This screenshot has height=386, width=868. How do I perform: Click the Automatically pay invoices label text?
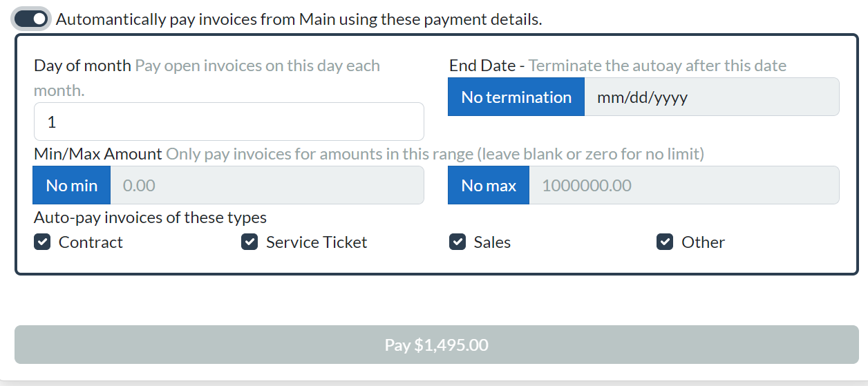pyautogui.click(x=299, y=19)
